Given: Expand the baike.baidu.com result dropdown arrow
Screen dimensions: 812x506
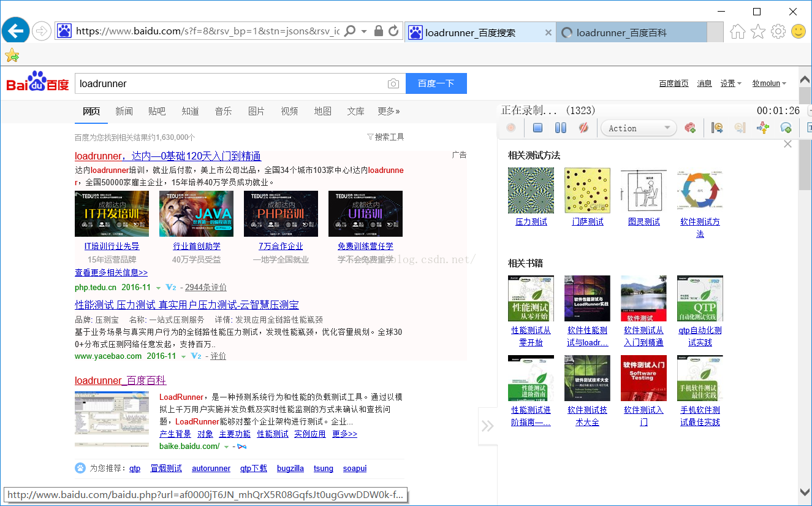Looking at the screenshot, I should [x=226, y=447].
